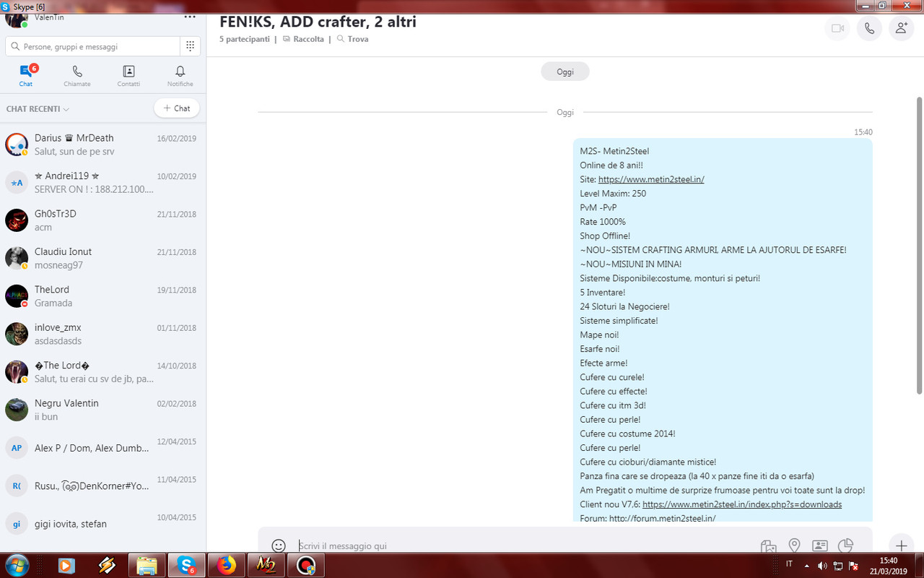Open Firefox from the taskbar
This screenshot has width=924, height=578.
coord(226,566)
